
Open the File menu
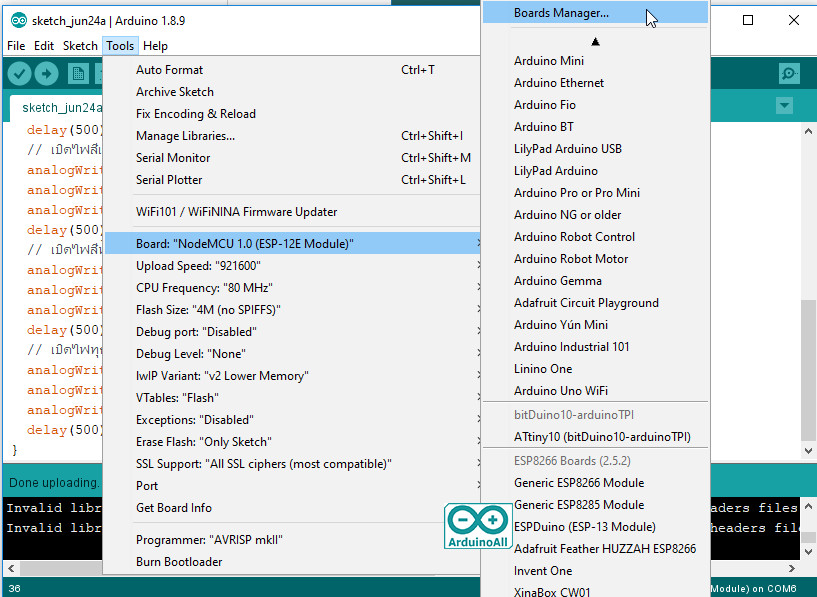click(x=16, y=46)
